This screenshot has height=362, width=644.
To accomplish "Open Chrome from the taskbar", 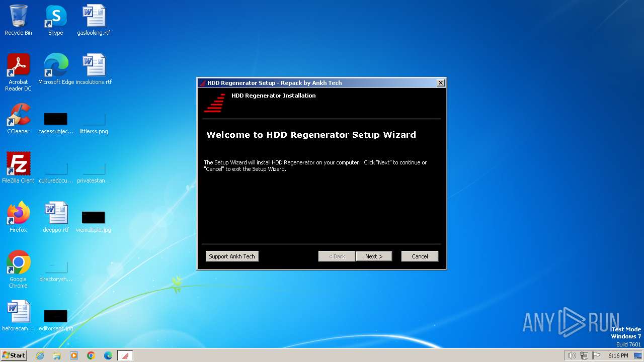I will (91, 355).
